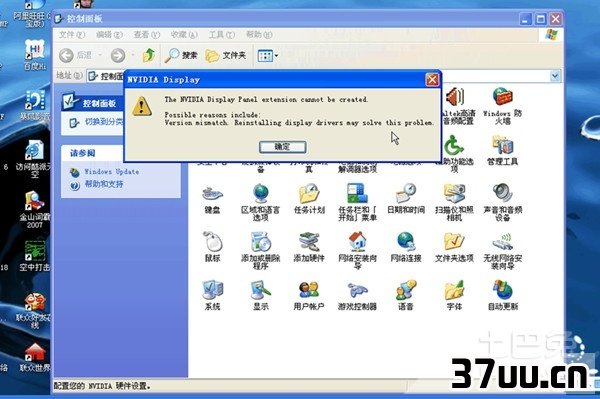Open the 字体 (Fonts) icon
The height and width of the screenshot is (399, 600).
(454, 295)
